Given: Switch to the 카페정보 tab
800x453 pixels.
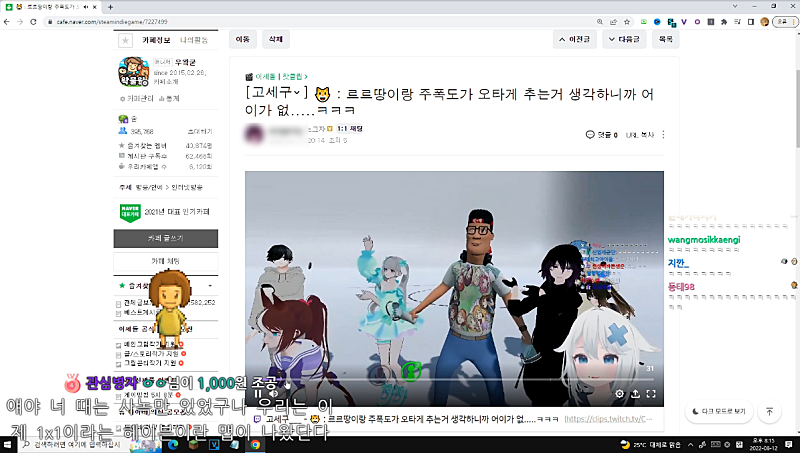Looking at the screenshot, I should (156, 40).
